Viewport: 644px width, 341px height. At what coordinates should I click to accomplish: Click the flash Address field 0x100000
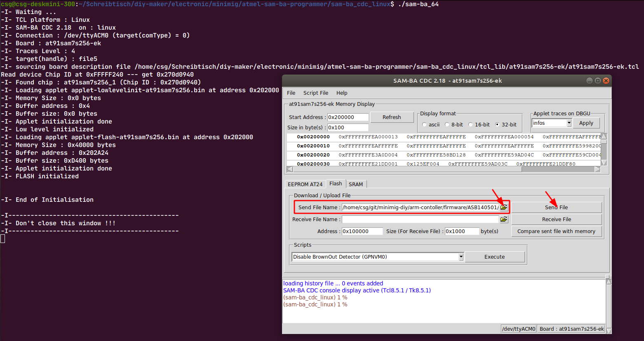click(x=362, y=231)
